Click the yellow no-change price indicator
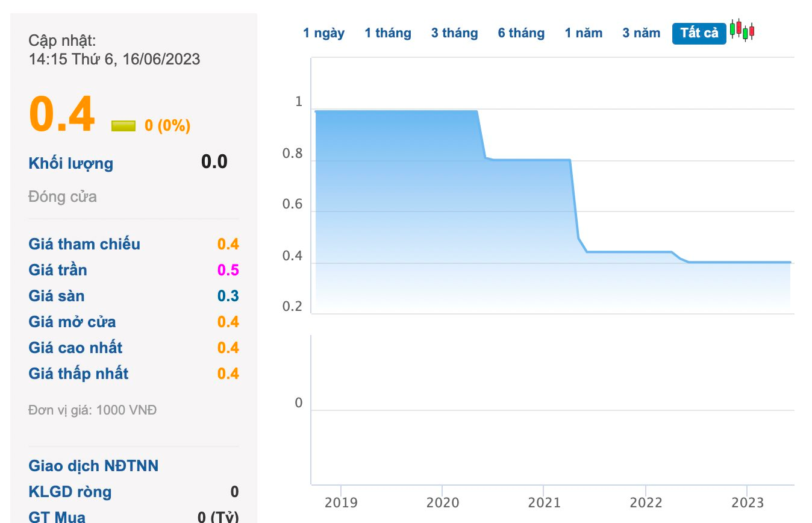Image resolution: width=812 pixels, height=523 pixels. pos(123,126)
